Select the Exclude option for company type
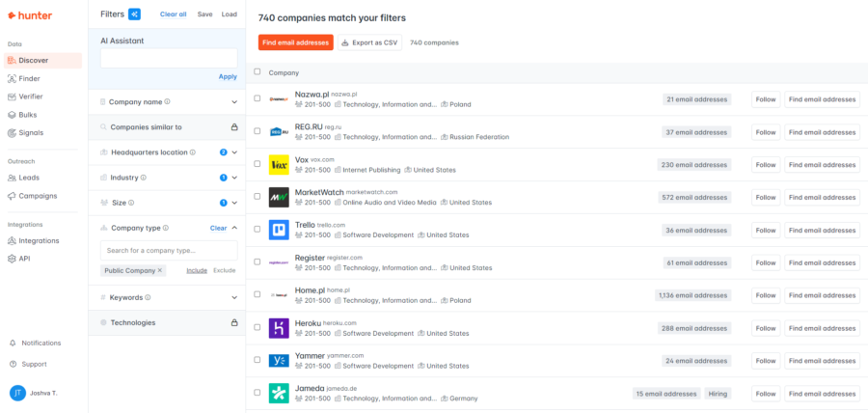 pos(224,271)
